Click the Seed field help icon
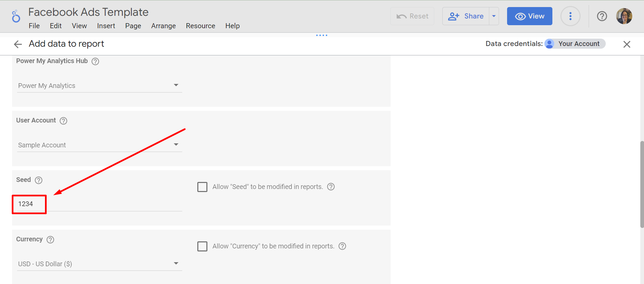The width and height of the screenshot is (644, 284). (x=39, y=180)
